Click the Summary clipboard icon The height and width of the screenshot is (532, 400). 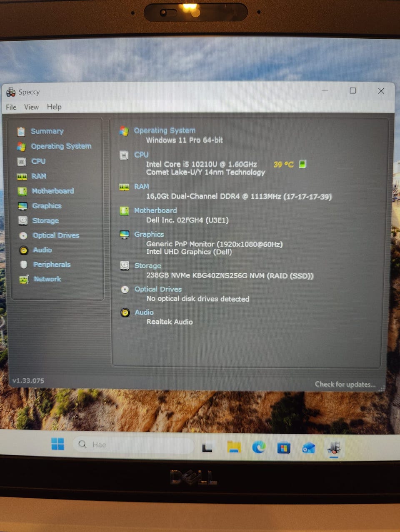tap(21, 132)
